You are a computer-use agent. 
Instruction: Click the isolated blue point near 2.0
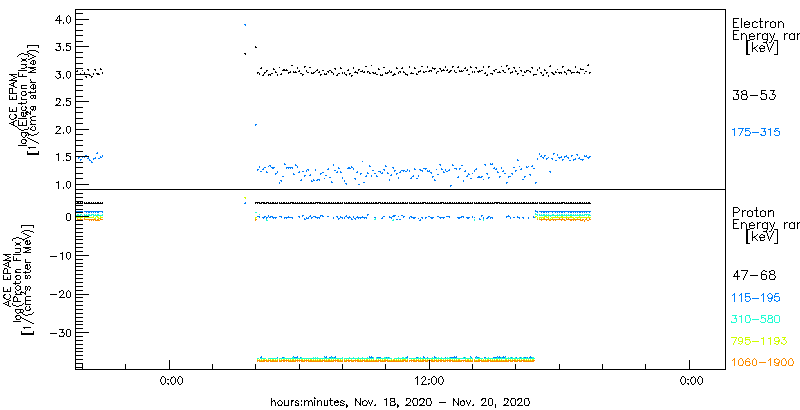[x=256, y=124]
